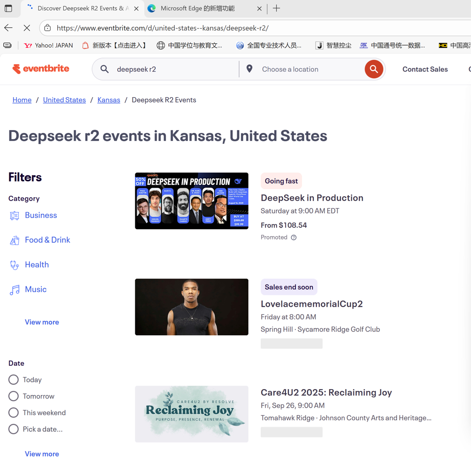The image size is (471, 476).
Task: Click the Sales end soon badge
Action: click(289, 287)
